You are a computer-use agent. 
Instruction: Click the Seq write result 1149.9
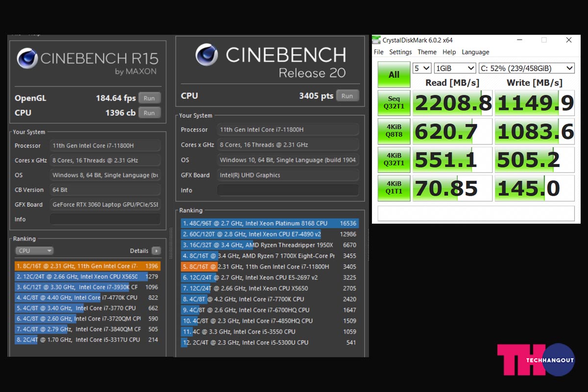(535, 103)
